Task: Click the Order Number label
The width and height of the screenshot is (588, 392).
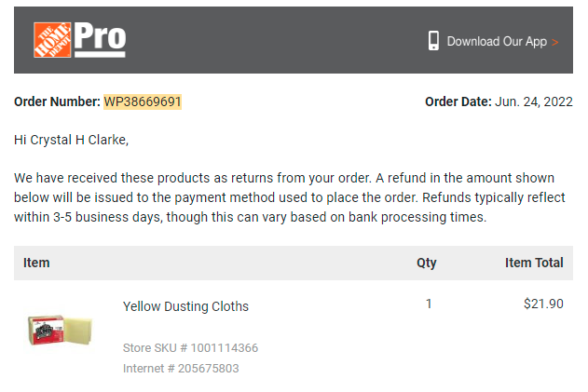Action: pos(57,101)
